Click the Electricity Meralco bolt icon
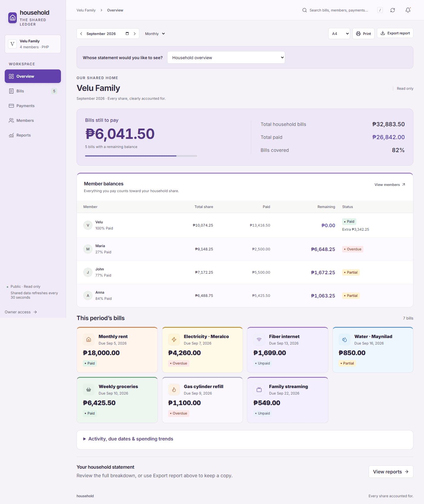The image size is (424, 504). pyautogui.click(x=174, y=340)
